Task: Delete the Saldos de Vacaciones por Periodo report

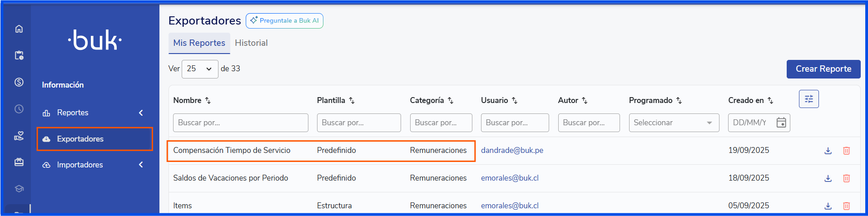Action: [x=847, y=178]
